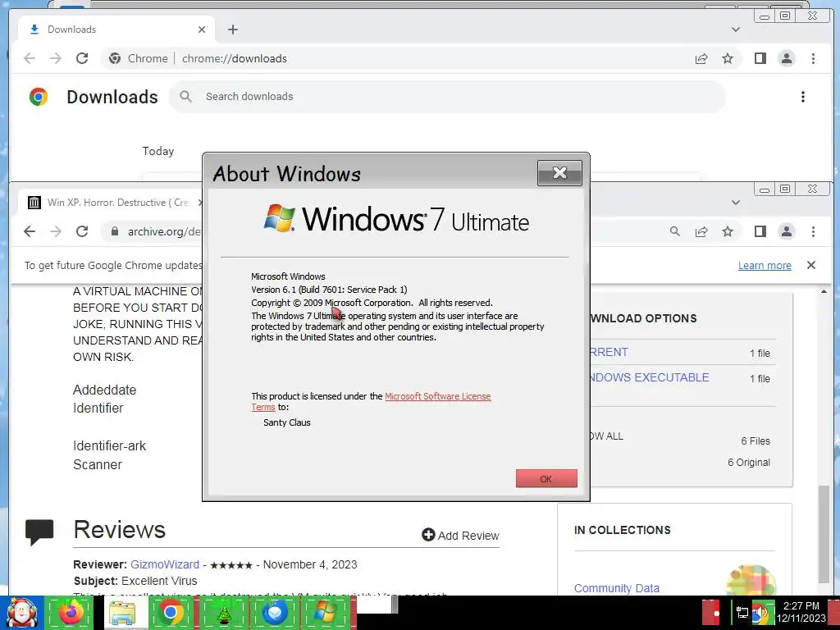Open the taskbar clock showing 2:27 PM
This screenshot has height=630, width=840.
(801, 612)
